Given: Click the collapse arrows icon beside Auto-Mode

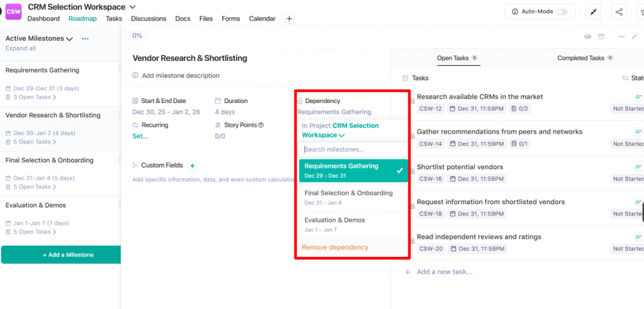Looking at the screenshot, I should click(593, 12).
